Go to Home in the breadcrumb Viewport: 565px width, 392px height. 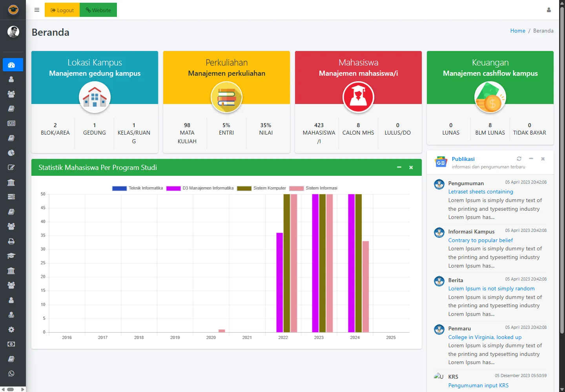coord(518,31)
